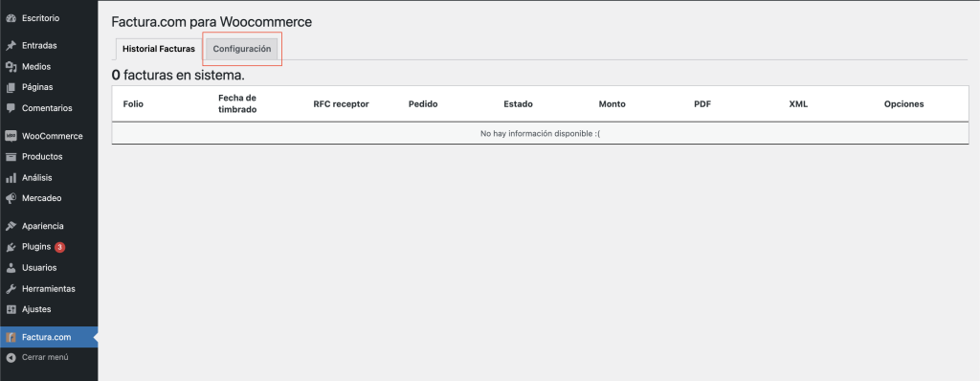This screenshot has height=381, width=980.
Task: Click the Factura.com plugin icon
Action: point(11,337)
